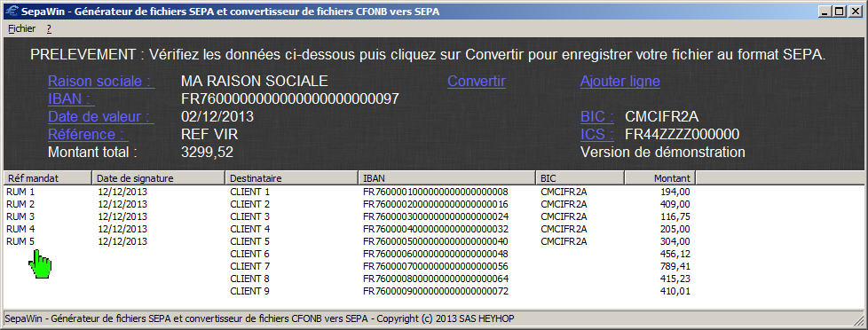This screenshot has height=330, width=868.
Task: Click IBAN FR7600008000000000000000064
Action: (436, 279)
